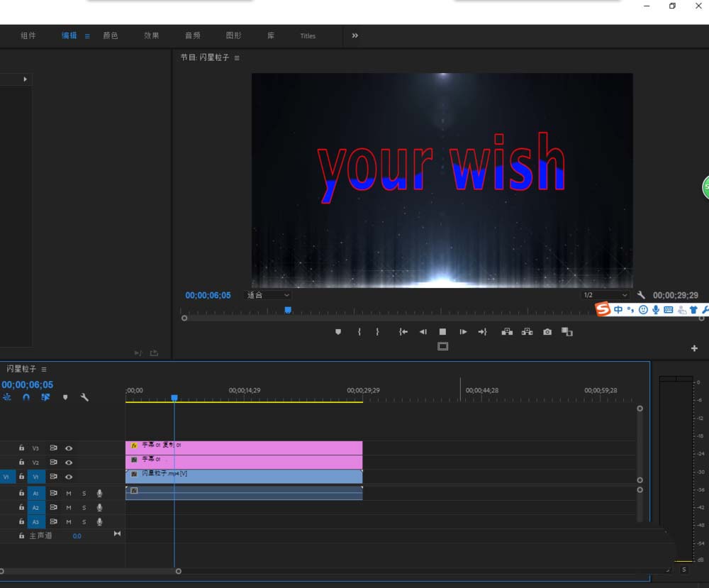Switch to the 音频 workspace
This screenshot has height=588, width=709.
[193, 35]
